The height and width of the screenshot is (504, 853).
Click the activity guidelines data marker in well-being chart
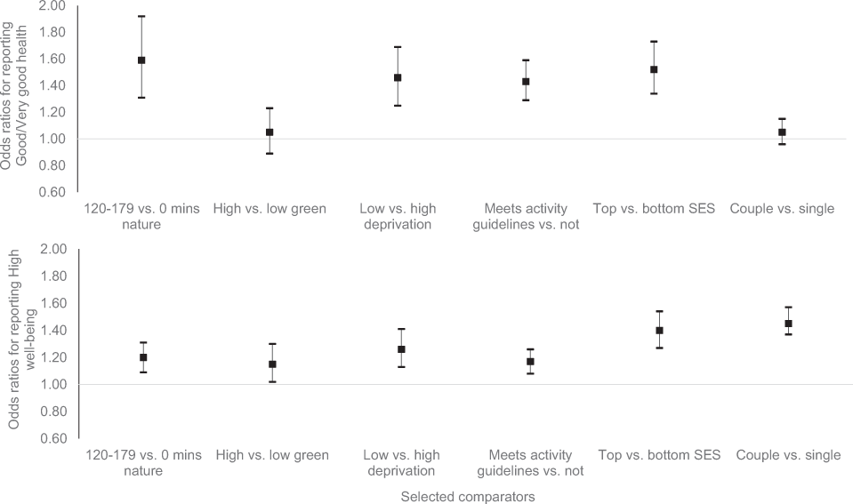[x=531, y=362]
